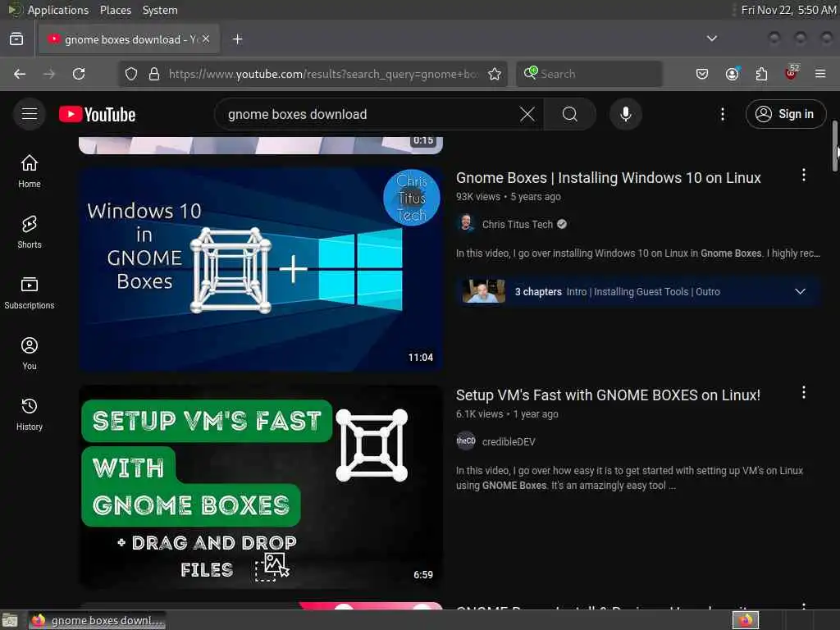Play the Setup VM's Fast thumbnail
The width and height of the screenshot is (840, 630).
261,487
